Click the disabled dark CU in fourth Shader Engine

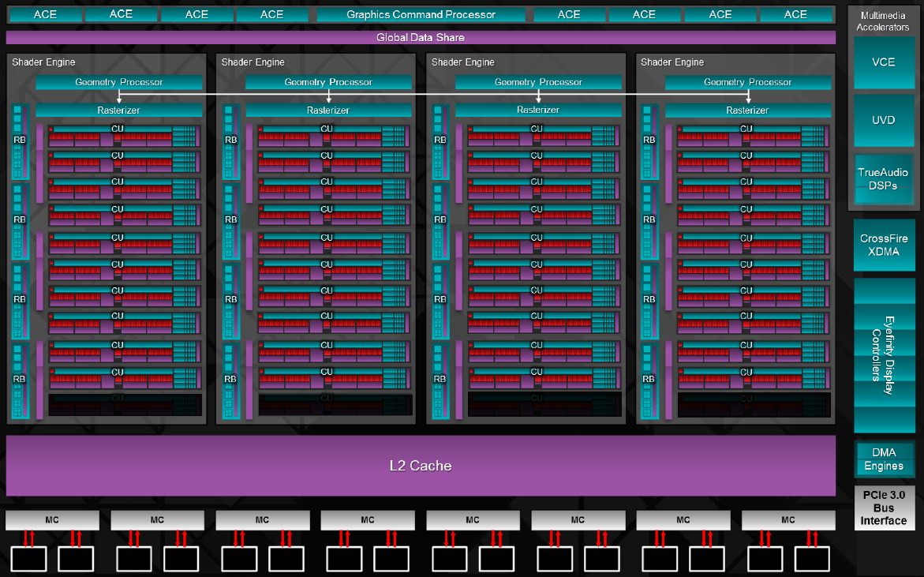(x=754, y=405)
